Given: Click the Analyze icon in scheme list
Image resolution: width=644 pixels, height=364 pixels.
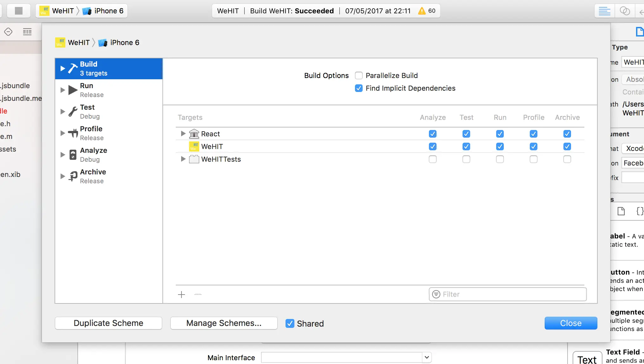Looking at the screenshot, I should (x=73, y=155).
